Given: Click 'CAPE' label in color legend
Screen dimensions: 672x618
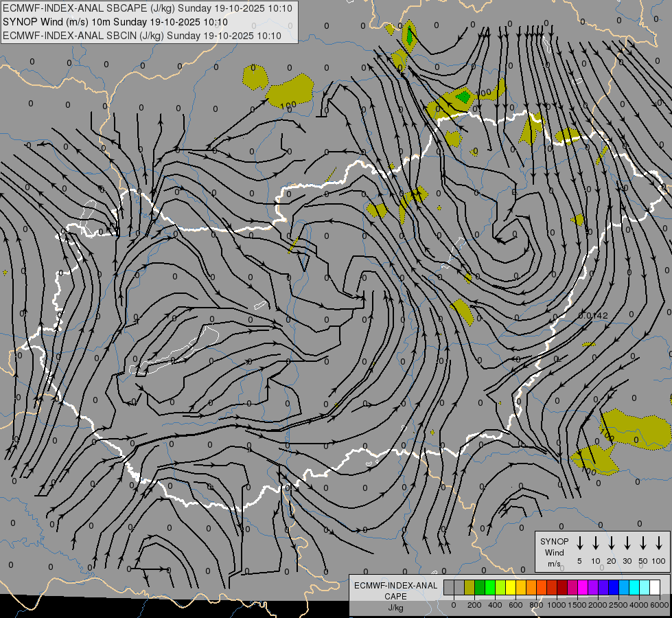Looking at the screenshot, I should click(x=395, y=597).
